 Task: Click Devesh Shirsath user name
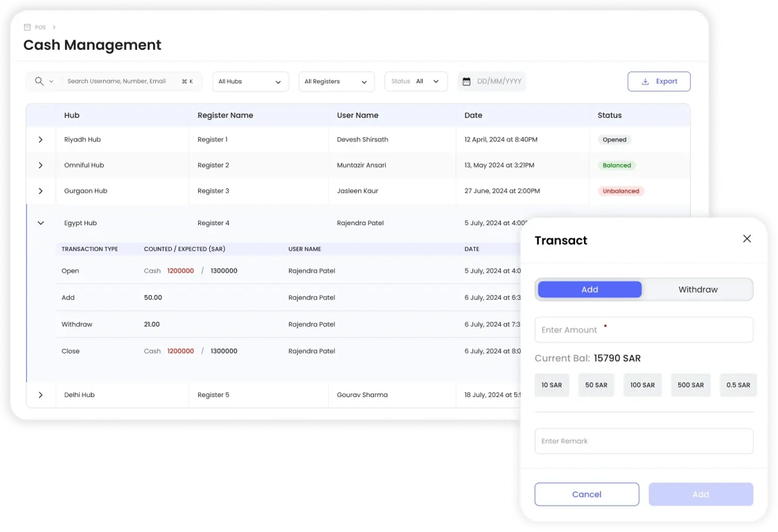pyautogui.click(x=363, y=139)
